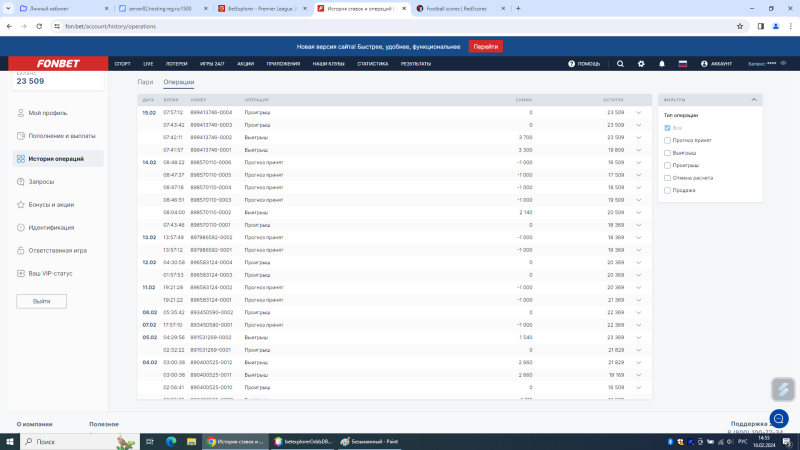This screenshot has width=800, height=450.
Task: Open settings via the gear icon
Action: (x=641, y=63)
